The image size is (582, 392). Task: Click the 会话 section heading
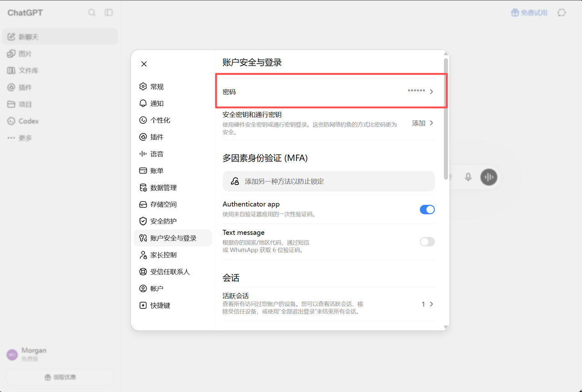[x=231, y=278]
